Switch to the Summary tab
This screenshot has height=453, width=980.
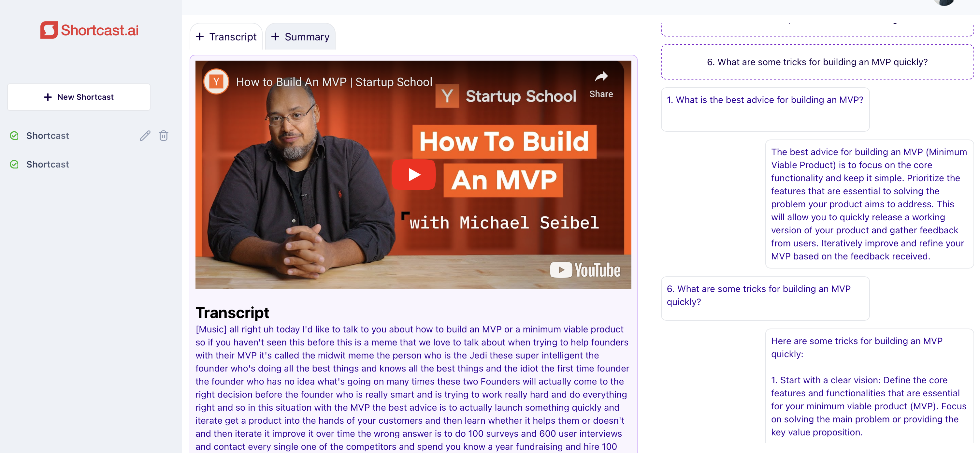coord(300,37)
